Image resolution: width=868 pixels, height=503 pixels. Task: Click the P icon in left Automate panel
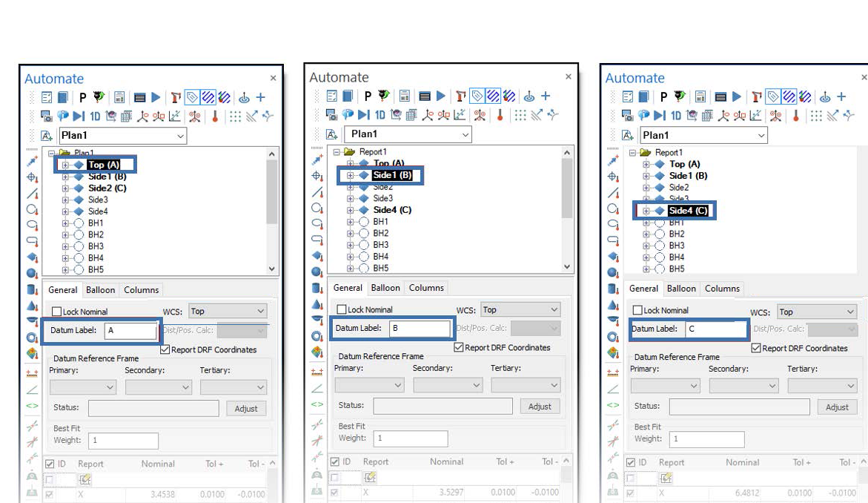[82, 98]
